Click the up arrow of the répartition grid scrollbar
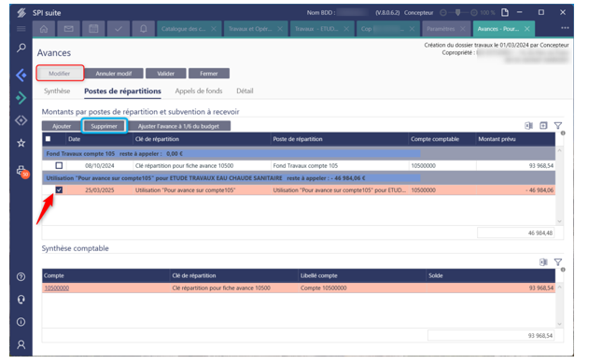Image resolution: width=589 pixels, height=364 pixels. [559, 150]
